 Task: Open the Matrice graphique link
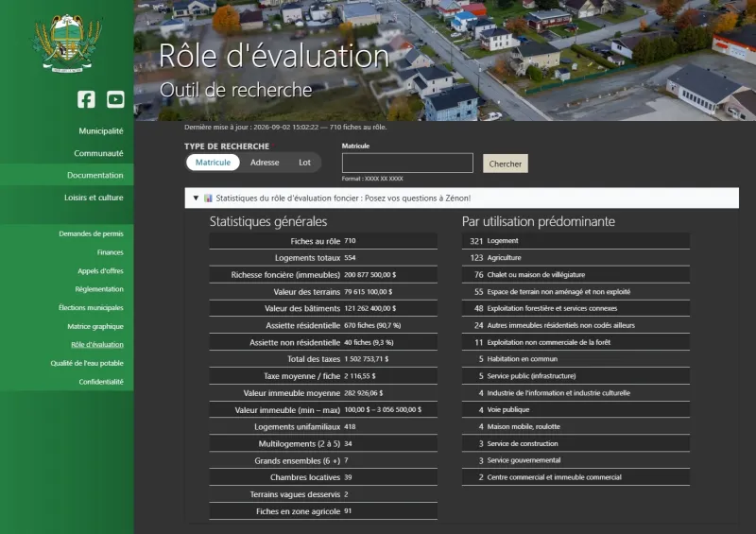click(95, 326)
